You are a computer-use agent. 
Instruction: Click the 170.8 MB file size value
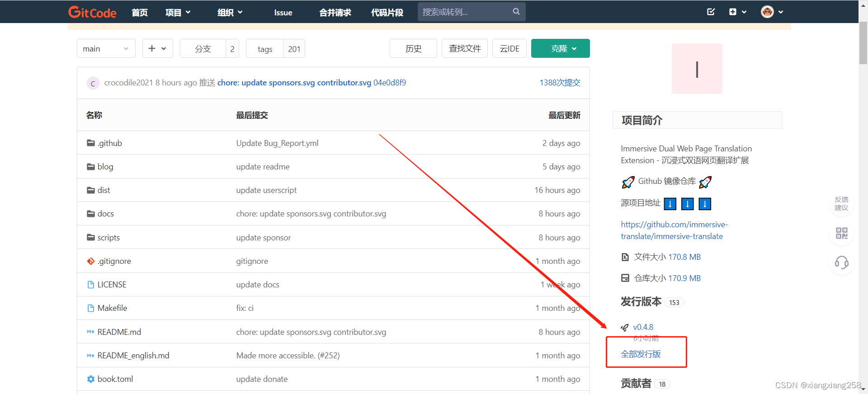[684, 257]
